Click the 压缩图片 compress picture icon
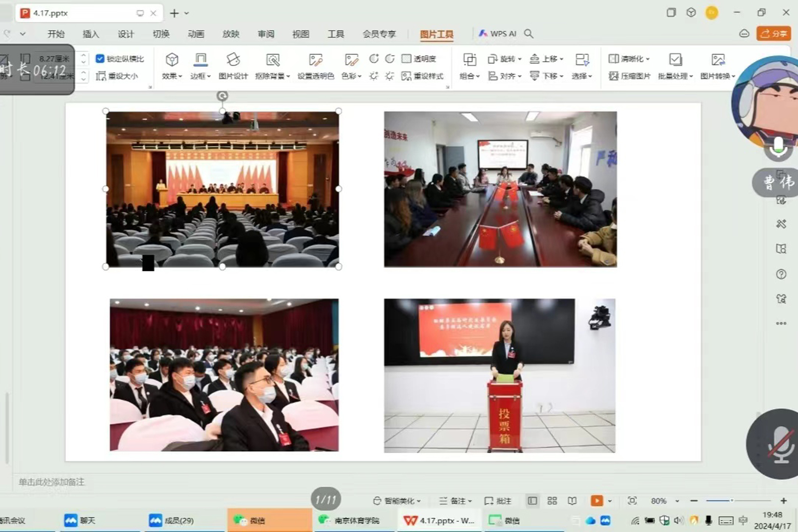The image size is (798, 532). (614, 76)
